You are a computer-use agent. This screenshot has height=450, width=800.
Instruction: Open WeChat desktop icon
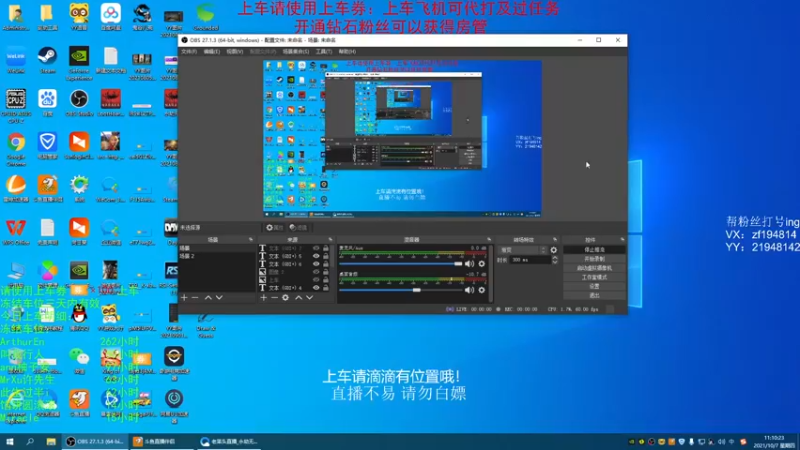(79, 360)
